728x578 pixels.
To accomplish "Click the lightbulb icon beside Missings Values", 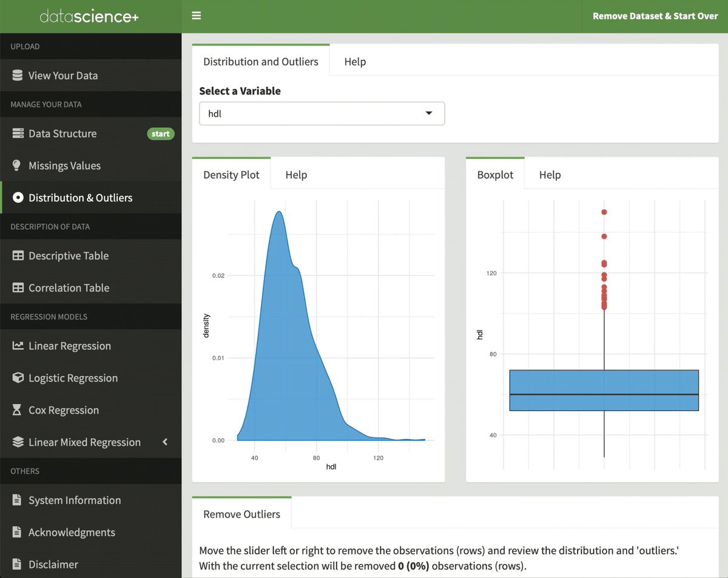I will point(18,166).
